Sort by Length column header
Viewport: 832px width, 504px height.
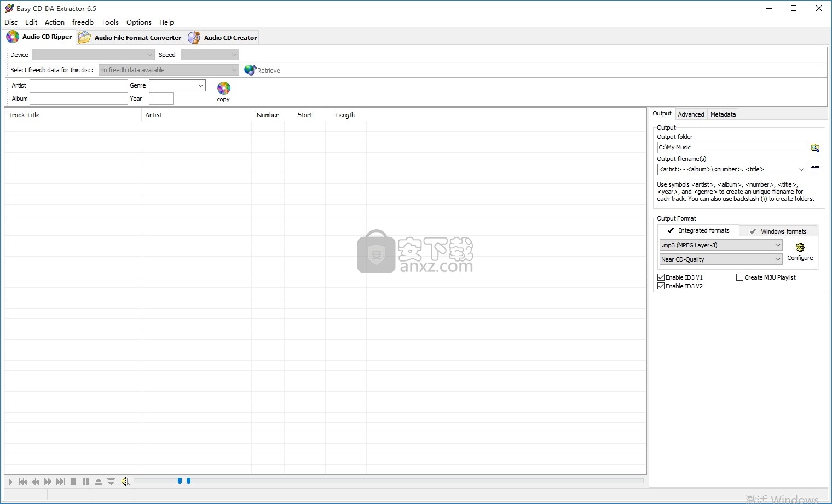tap(345, 115)
